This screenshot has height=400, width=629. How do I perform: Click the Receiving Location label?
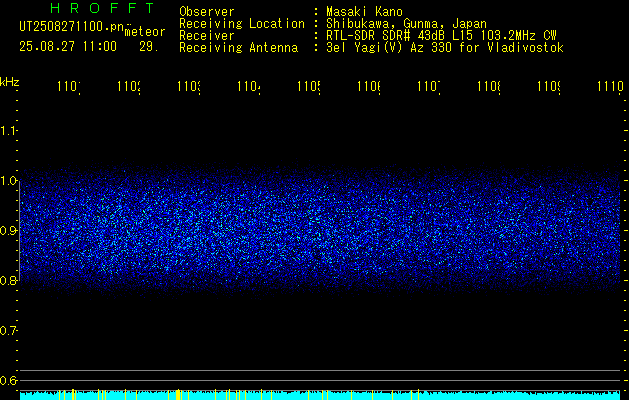point(242,24)
